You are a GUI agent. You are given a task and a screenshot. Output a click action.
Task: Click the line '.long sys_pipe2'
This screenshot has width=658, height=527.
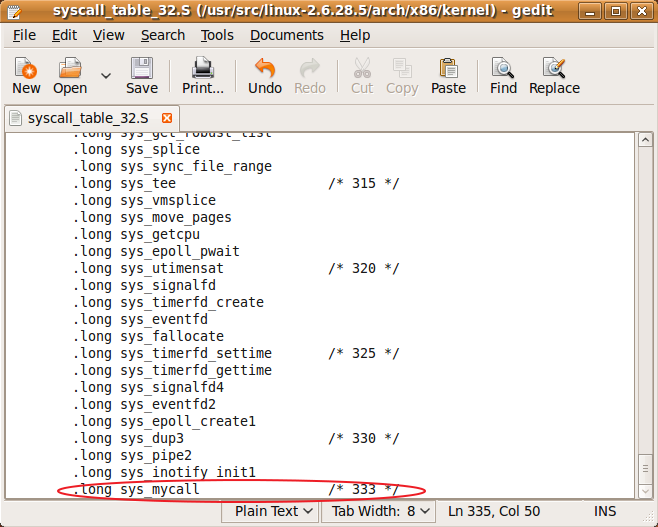coord(132,455)
